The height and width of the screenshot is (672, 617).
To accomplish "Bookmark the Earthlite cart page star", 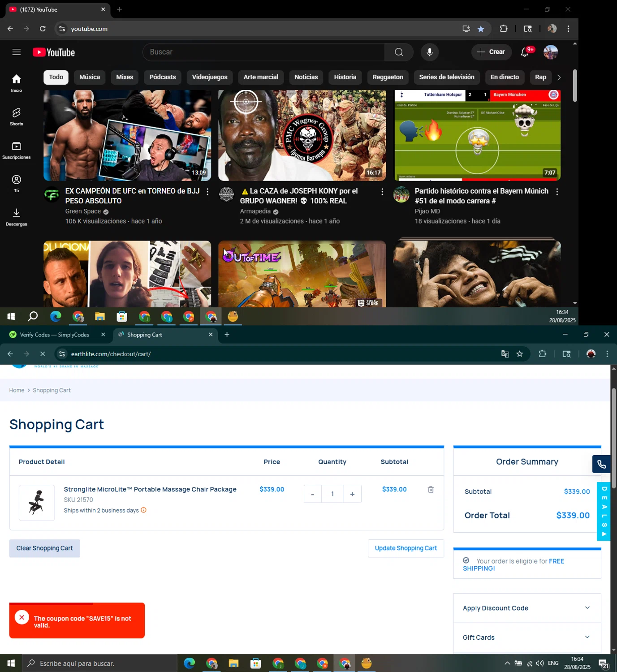I will pos(520,354).
